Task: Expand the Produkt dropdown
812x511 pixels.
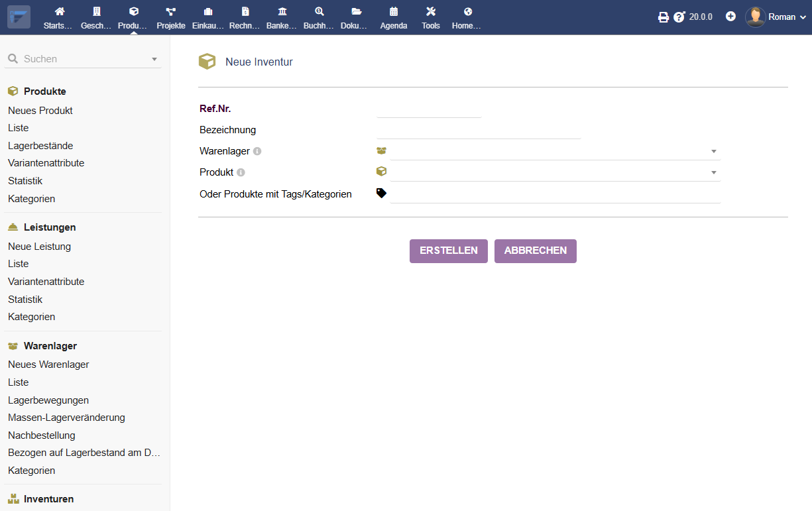Action: point(713,172)
